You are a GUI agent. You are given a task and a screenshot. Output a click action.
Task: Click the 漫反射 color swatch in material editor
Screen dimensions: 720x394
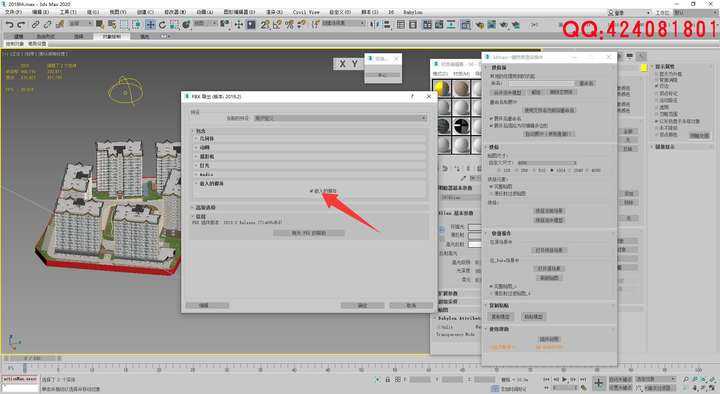[x=474, y=236]
